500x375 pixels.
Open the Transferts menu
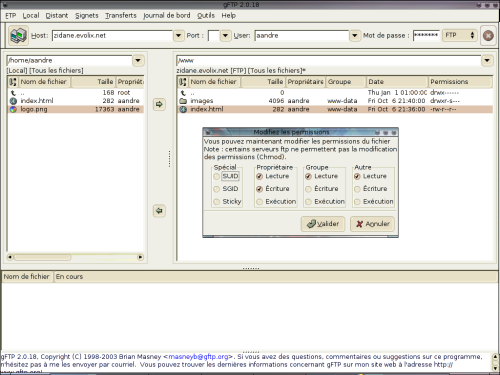click(121, 15)
